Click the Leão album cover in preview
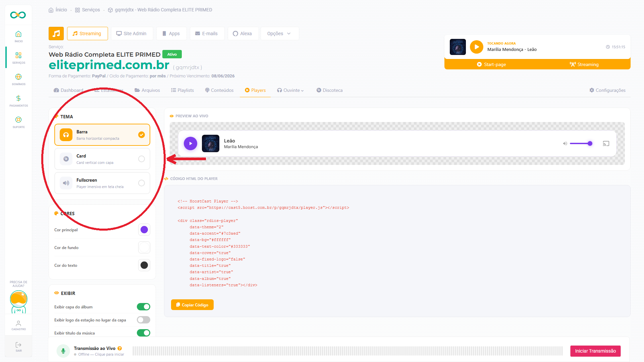The height and width of the screenshot is (362, 644). click(211, 143)
